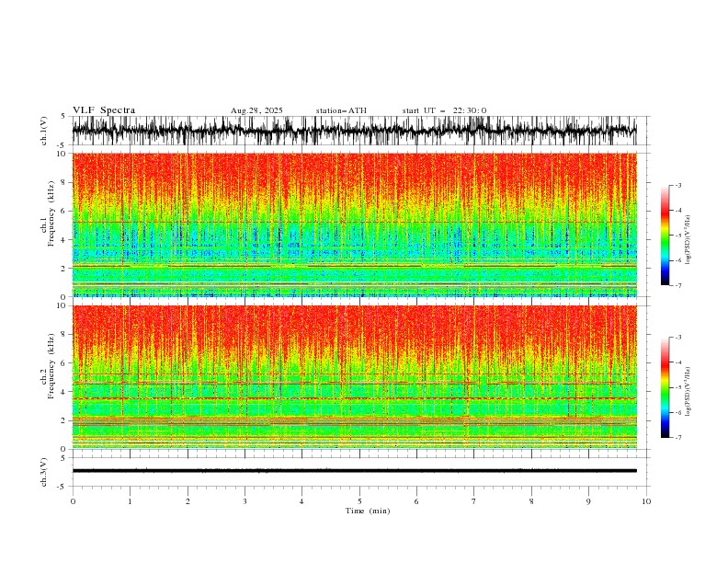The width and height of the screenshot is (728, 563).
Task: Click the "-5" volt tick on ch.1(V) axis
Action: (x=62, y=145)
